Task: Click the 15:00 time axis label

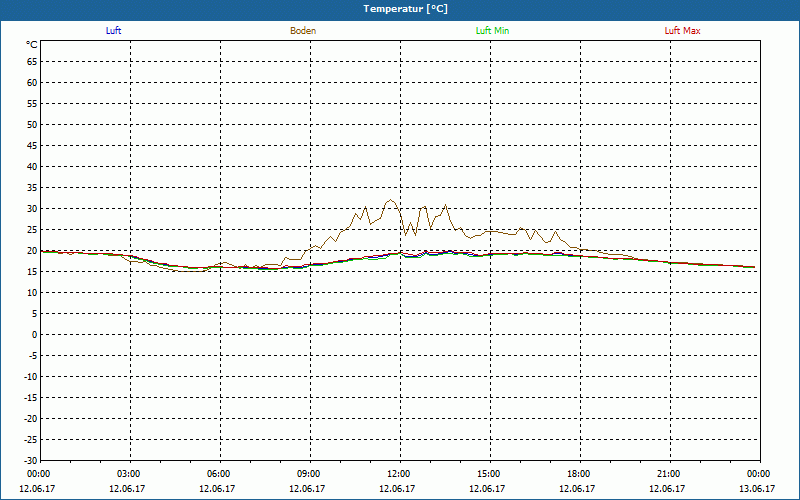Action: (x=490, y=474)
